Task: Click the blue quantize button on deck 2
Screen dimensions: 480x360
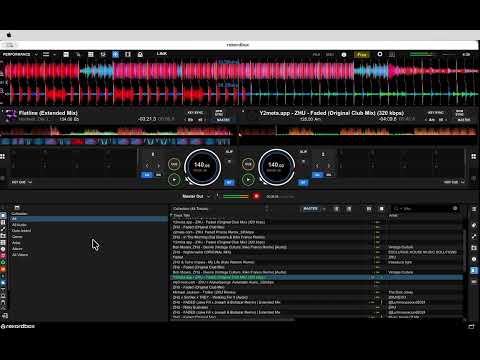Action: pos(317,175)
